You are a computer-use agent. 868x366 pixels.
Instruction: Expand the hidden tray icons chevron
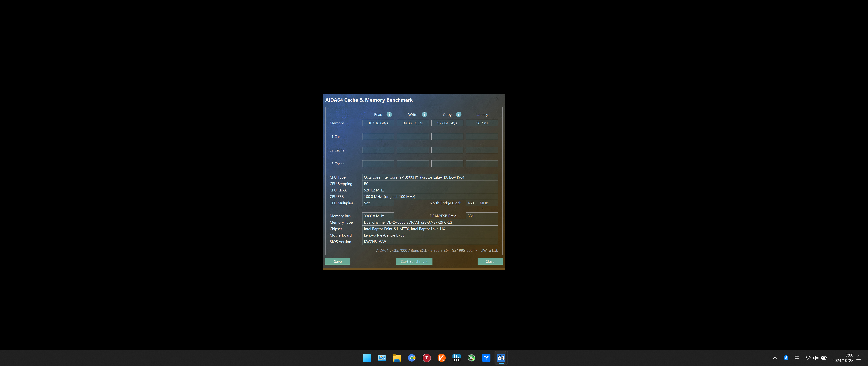tap(775, 358)
